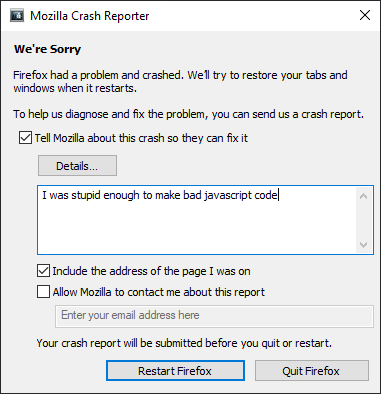This screenshot has width=381, height=394.
Task: Open the Details... button
Action: 77,165
